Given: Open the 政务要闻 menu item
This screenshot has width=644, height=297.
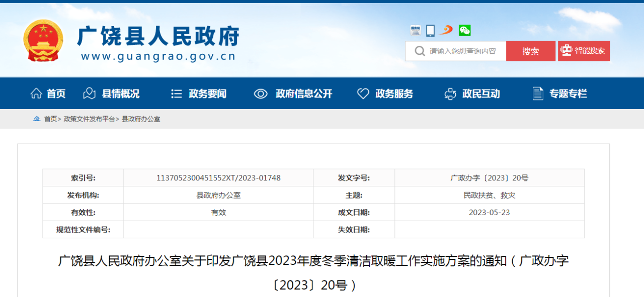Looking at the screenshot, I should (208, 93).
